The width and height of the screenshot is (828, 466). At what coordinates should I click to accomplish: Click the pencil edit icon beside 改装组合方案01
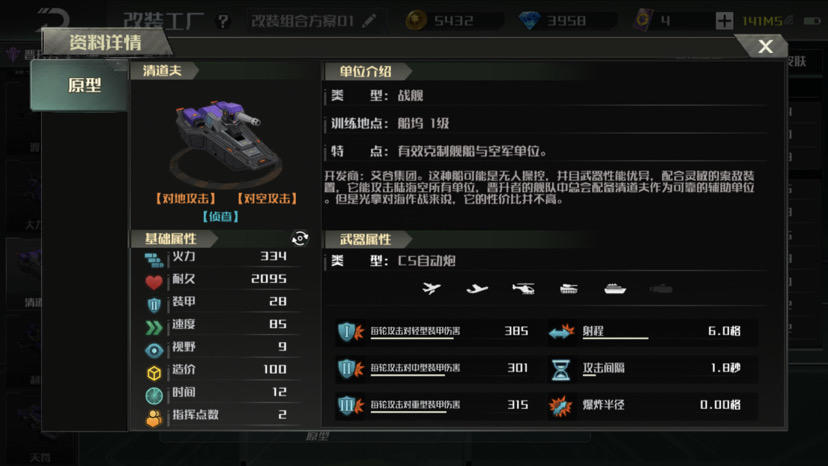(370, 21)
